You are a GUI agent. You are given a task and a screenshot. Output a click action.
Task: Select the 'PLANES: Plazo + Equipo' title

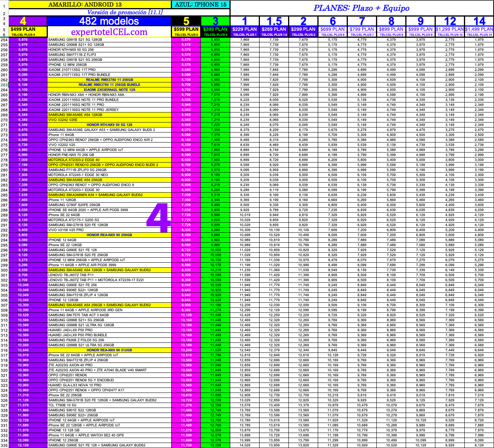click(x=361, y=8)
